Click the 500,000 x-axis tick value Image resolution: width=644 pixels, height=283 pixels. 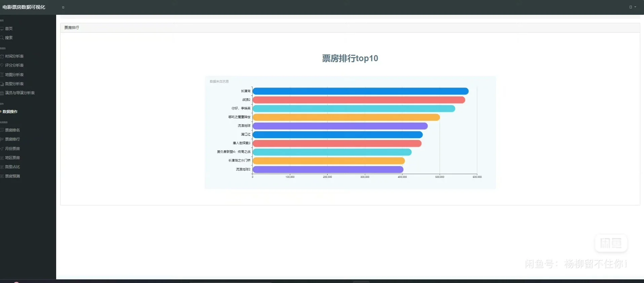point(440,177)
